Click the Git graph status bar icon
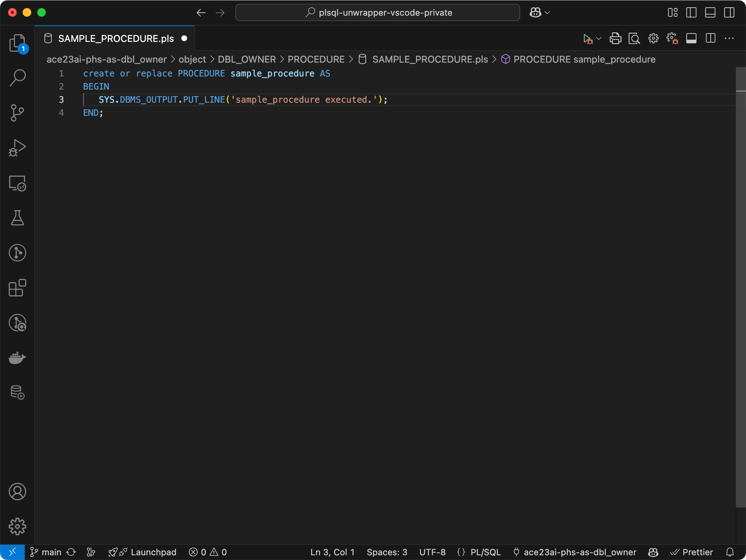 click(x=91, y=552)
